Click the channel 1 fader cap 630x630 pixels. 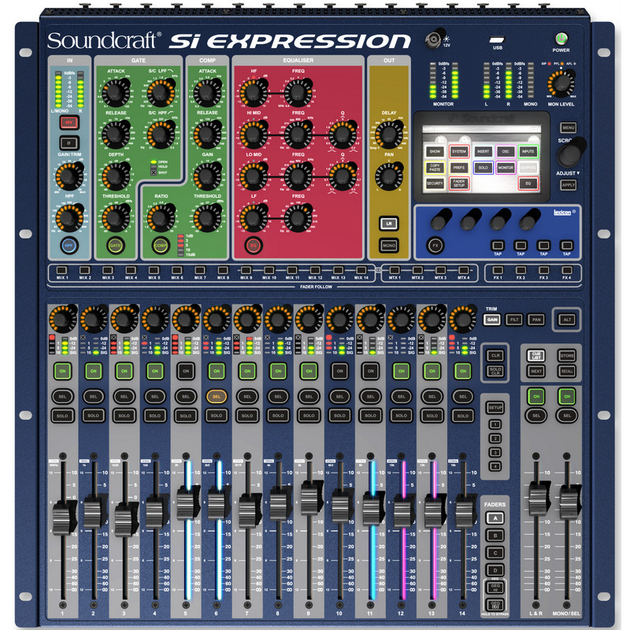63,518
